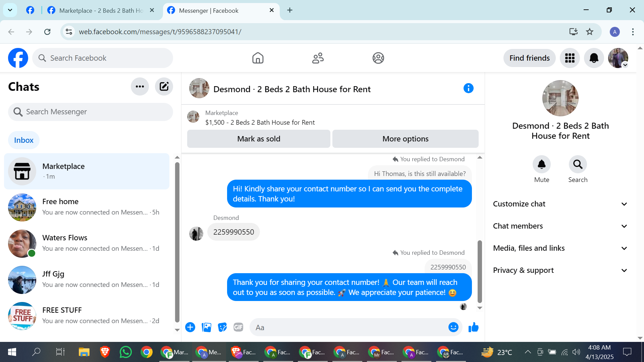Open the Marketplace chat thread

coord(87,171)
